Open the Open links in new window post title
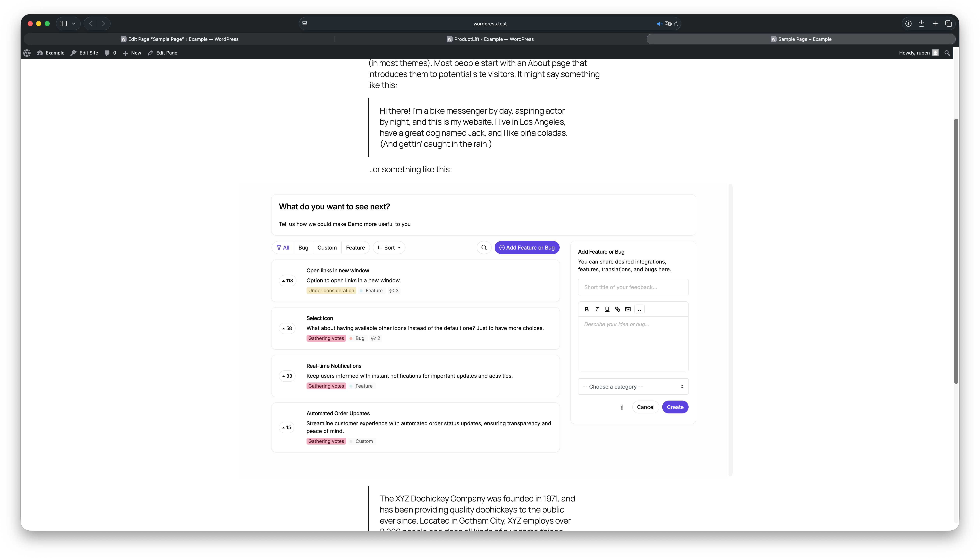Screen dimensions: 980x558 (338, 271)
